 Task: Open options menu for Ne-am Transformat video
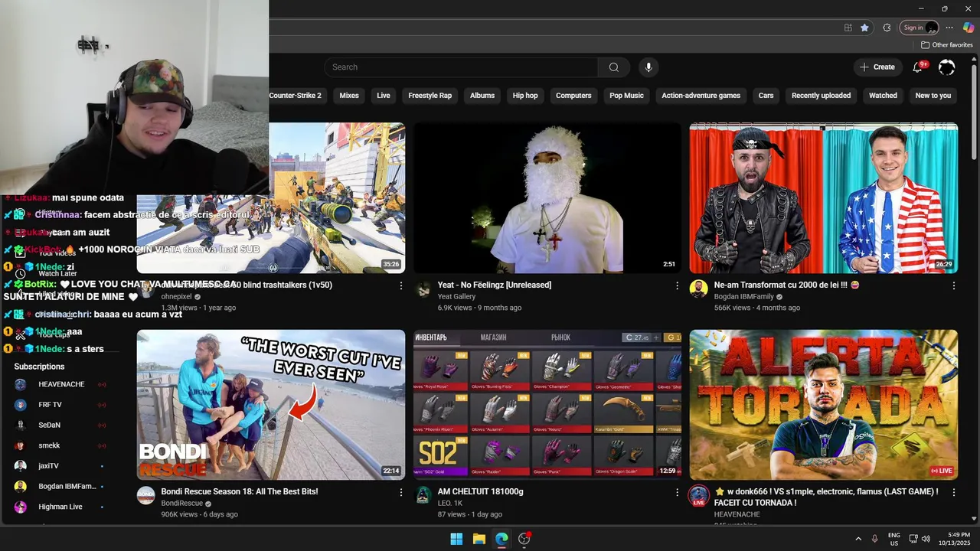[x=953, y=285]
